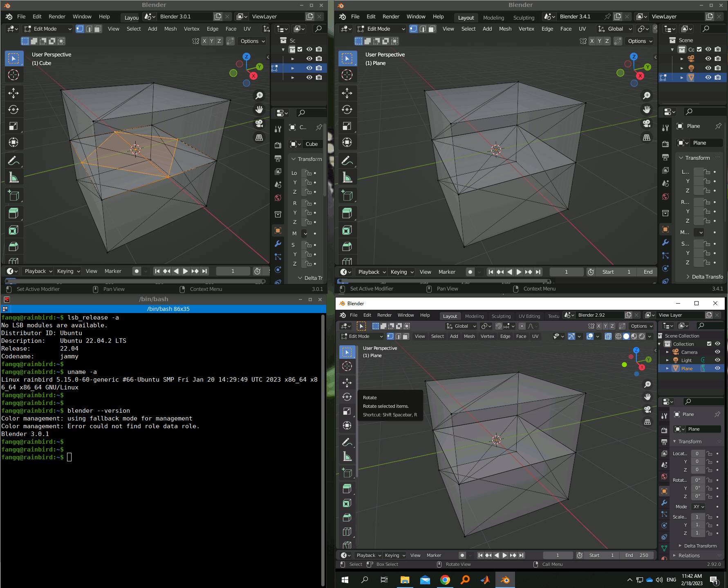Viewport: 728px width, 588px height.
Task: Select Cursor tool in Blender 3.4.1 window
Action: 347,75
